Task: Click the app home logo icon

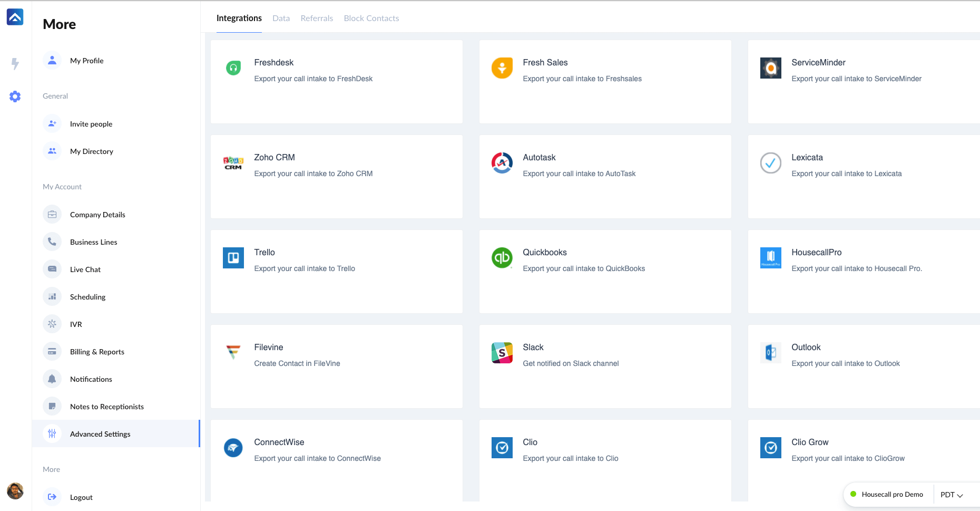Action: 15,17
